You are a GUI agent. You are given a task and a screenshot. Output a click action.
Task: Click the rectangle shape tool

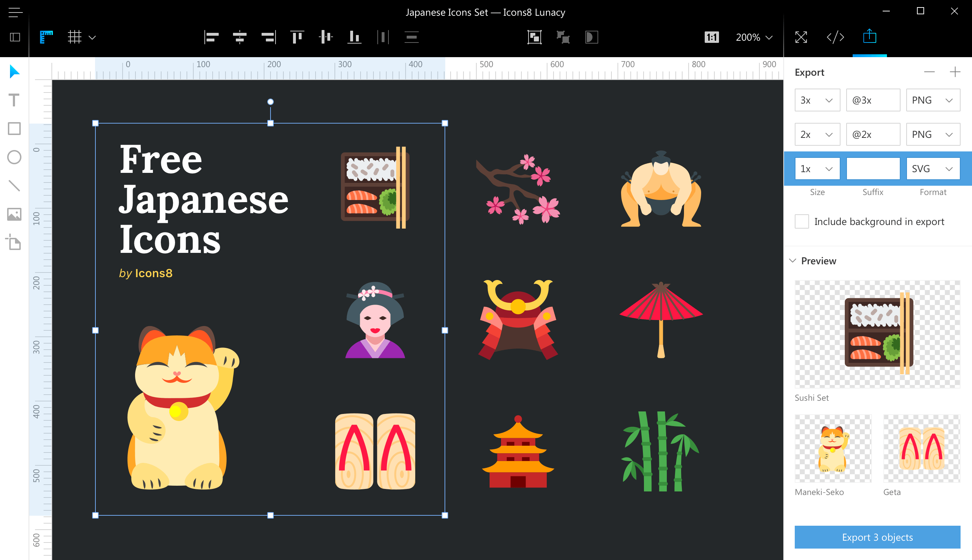click(15, 130)
